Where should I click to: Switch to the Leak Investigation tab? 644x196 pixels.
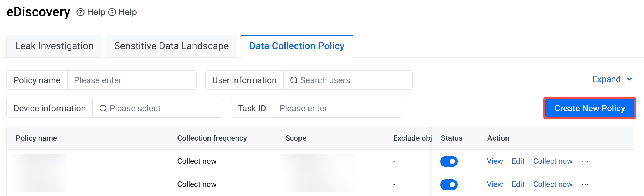click(x=54, y=46)
